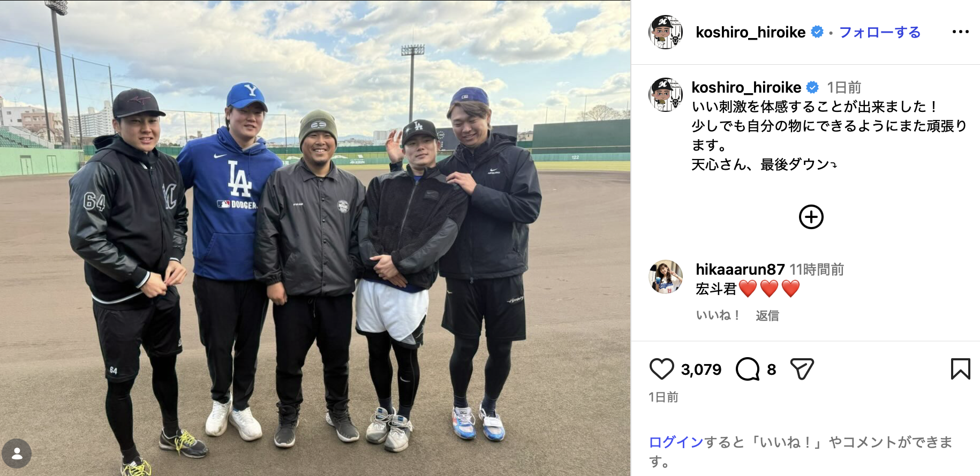Open koshiro_hiroike username in caption

(x=746, y=87)
